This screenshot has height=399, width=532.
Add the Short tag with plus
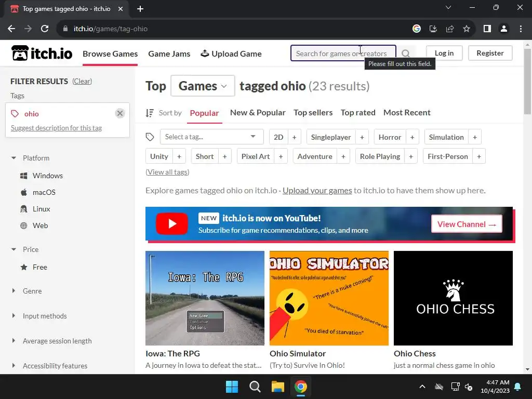coord(224,156)
